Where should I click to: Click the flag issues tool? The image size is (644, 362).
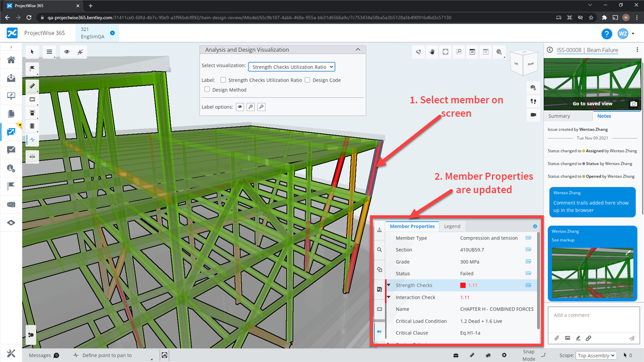pos(32,68)
